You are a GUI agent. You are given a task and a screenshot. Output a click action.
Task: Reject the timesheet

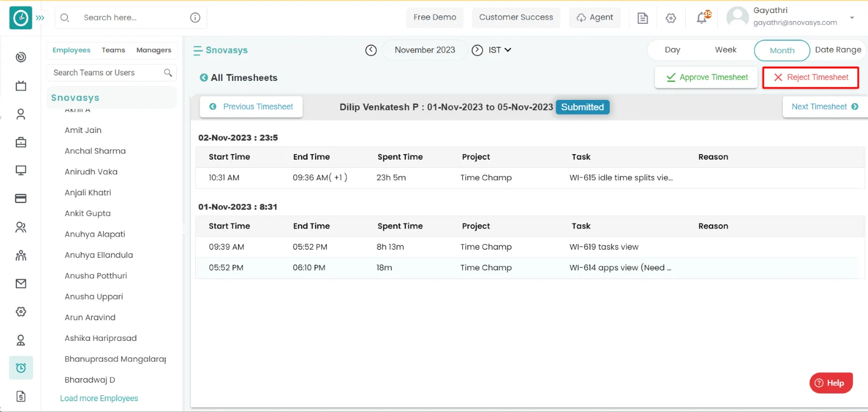(810, 78)
